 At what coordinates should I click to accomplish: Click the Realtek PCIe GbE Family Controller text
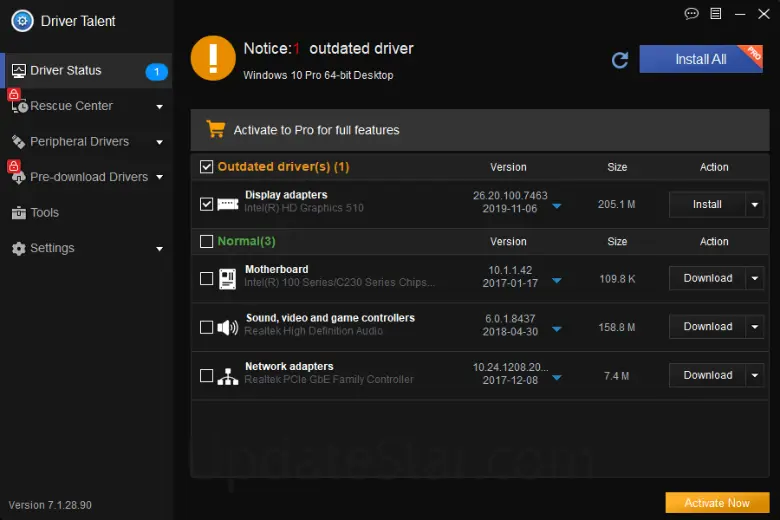[329, 380]
